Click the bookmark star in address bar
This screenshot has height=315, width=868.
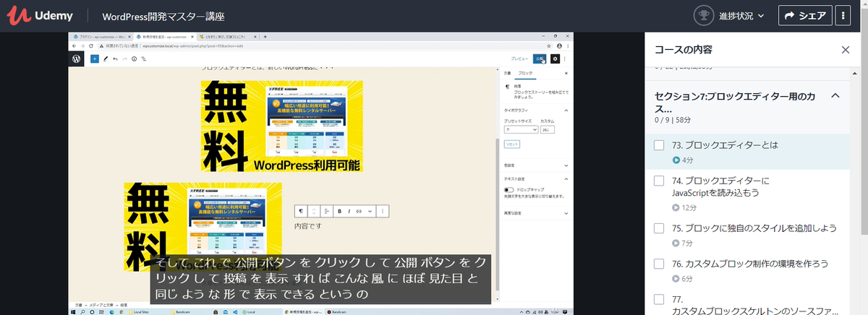(x=548, y=45)
